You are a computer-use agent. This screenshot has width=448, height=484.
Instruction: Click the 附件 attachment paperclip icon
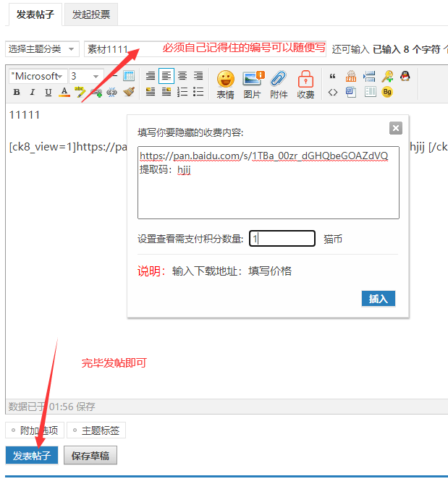pos(279,84)
